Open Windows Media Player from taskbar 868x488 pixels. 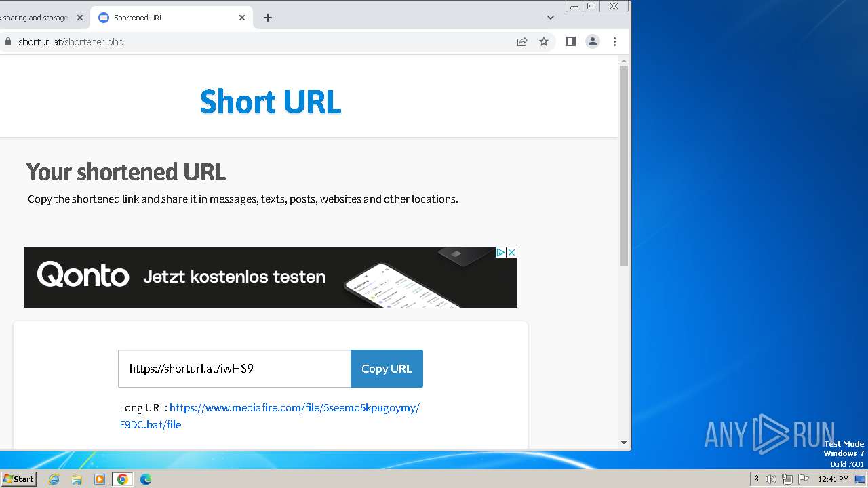100,479
